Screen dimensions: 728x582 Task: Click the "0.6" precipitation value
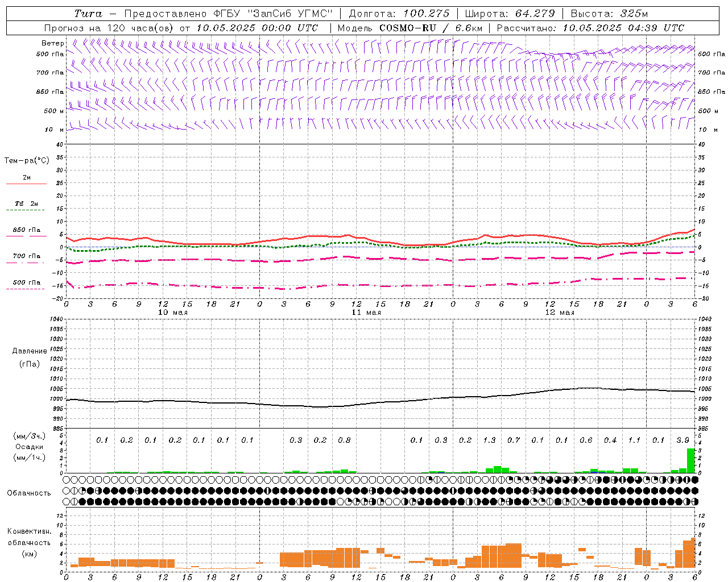(x=586, y=440)
